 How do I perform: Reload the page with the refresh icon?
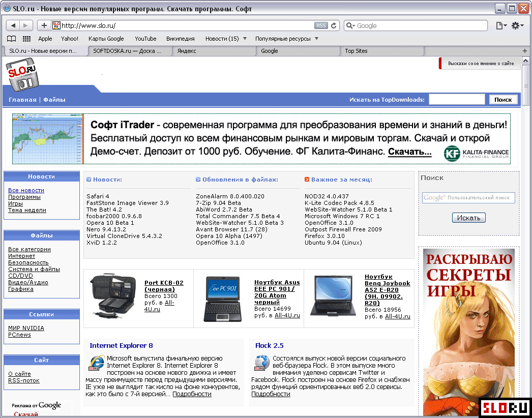click(x=334, y=25)
